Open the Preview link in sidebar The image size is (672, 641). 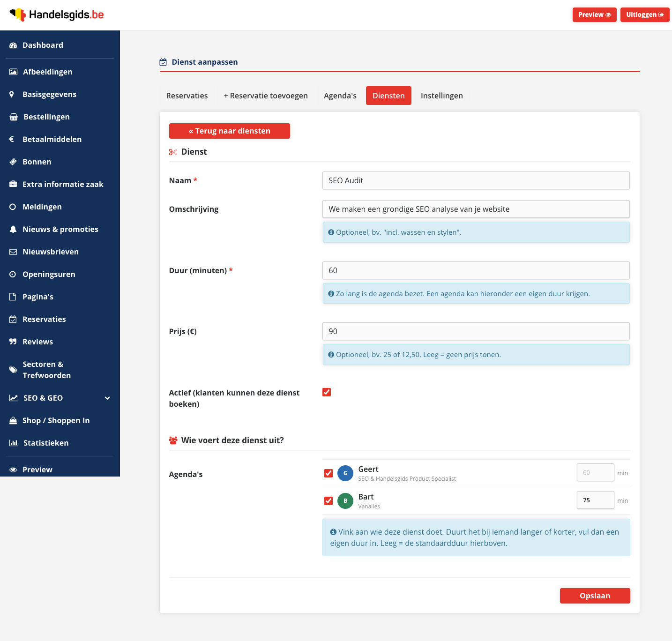(x=60, y=470)
